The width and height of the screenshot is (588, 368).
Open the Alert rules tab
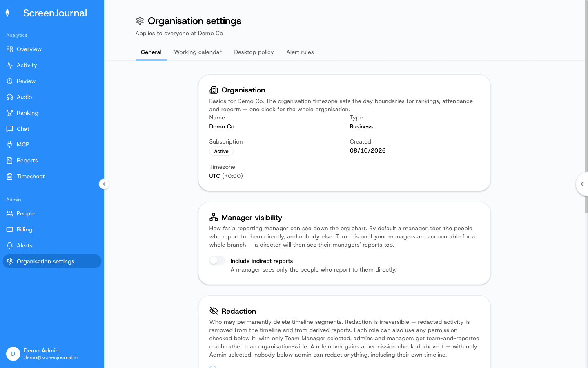[x=300, y=52]
